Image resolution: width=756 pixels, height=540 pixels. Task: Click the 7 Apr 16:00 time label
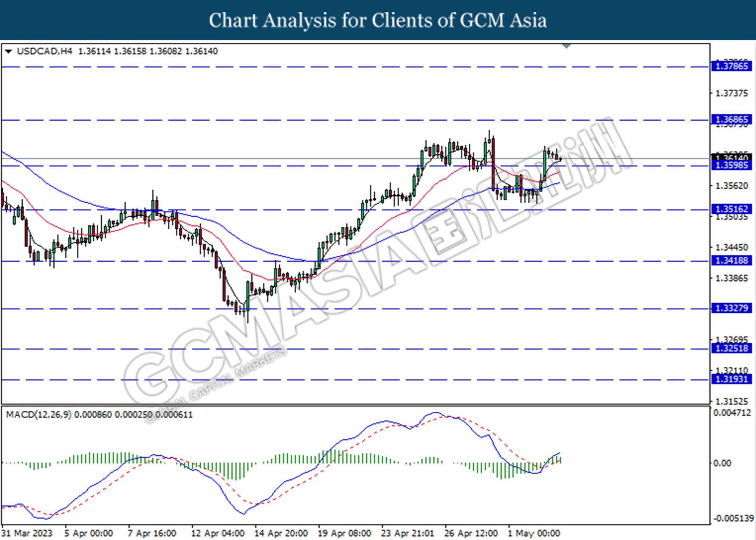click(x=152, y=533)
